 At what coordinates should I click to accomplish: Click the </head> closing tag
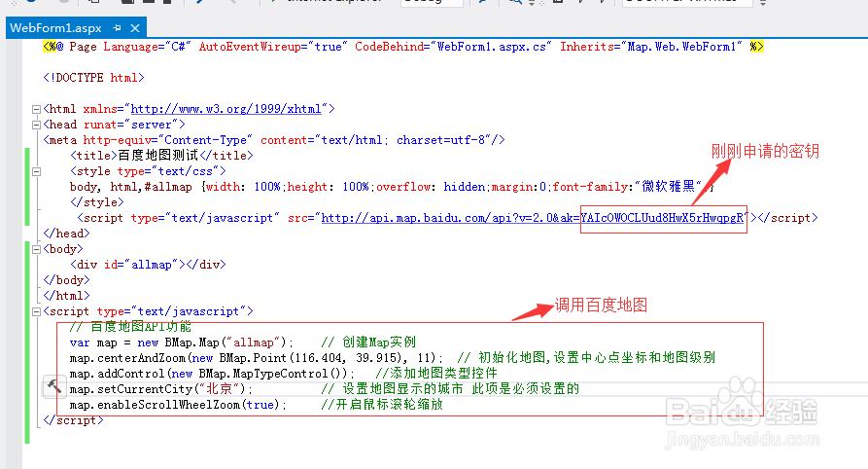click(66, 234)
